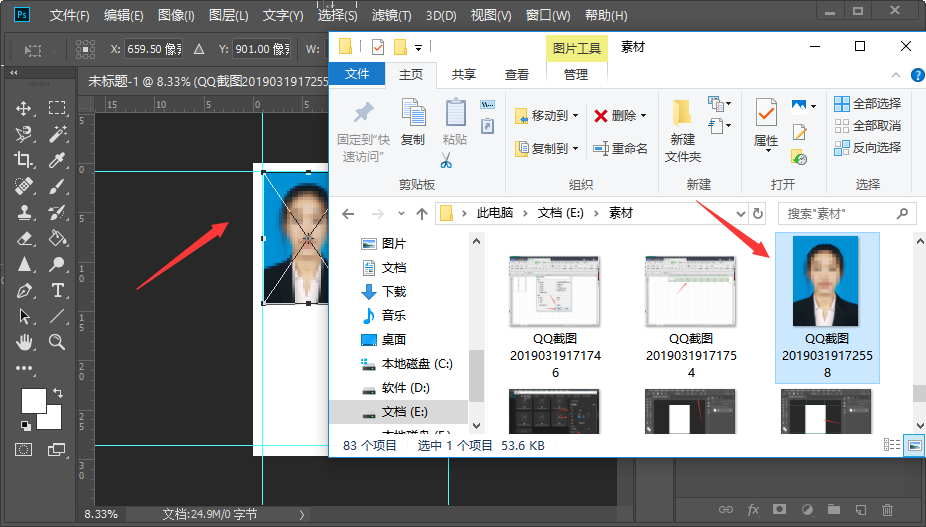This screenshot has width=926, height=527.
Task: Select the Healing Brush tool
Action: coord(24,187)
